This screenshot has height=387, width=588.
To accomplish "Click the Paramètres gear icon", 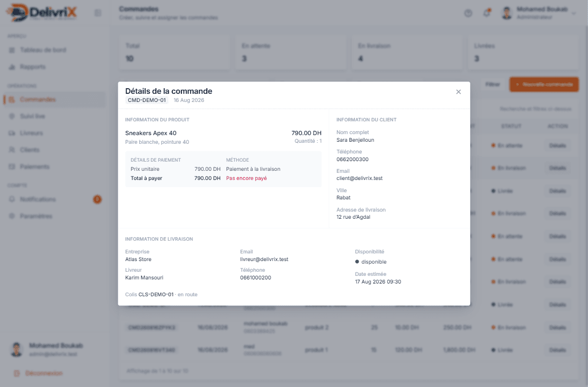I will pyautogui.click(x=12, y=216).
